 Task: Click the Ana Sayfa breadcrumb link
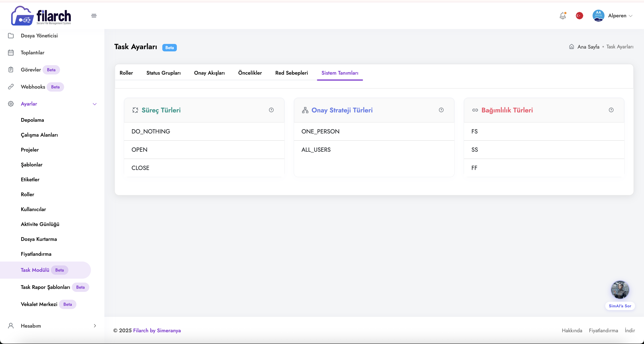click(x=588, y=47)
